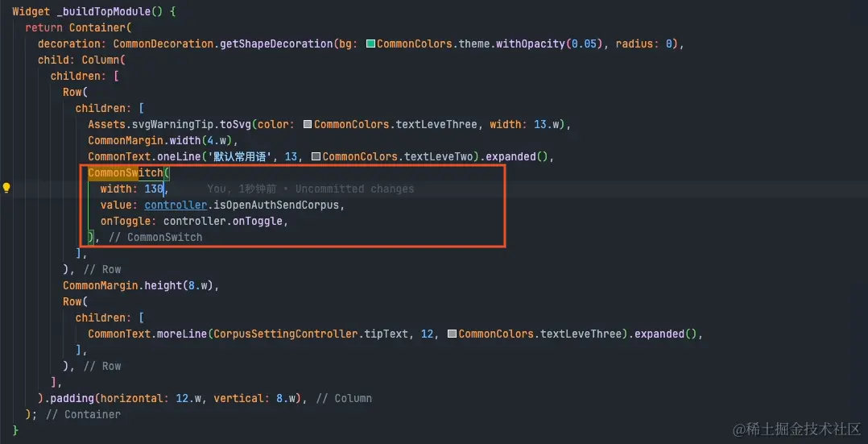
Task: Click CommonMargin.width(4.w) call
Action: 162,140
